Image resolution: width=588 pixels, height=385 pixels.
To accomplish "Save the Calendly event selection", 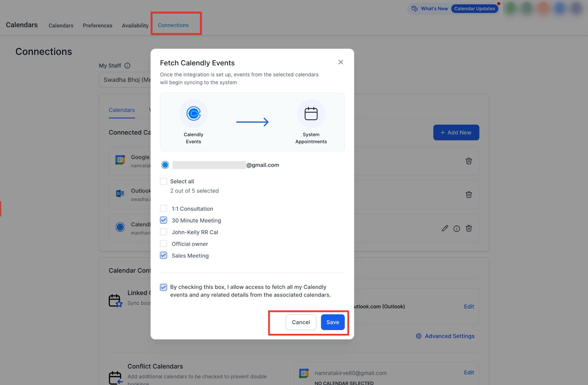I will click(x=332, y=322).
